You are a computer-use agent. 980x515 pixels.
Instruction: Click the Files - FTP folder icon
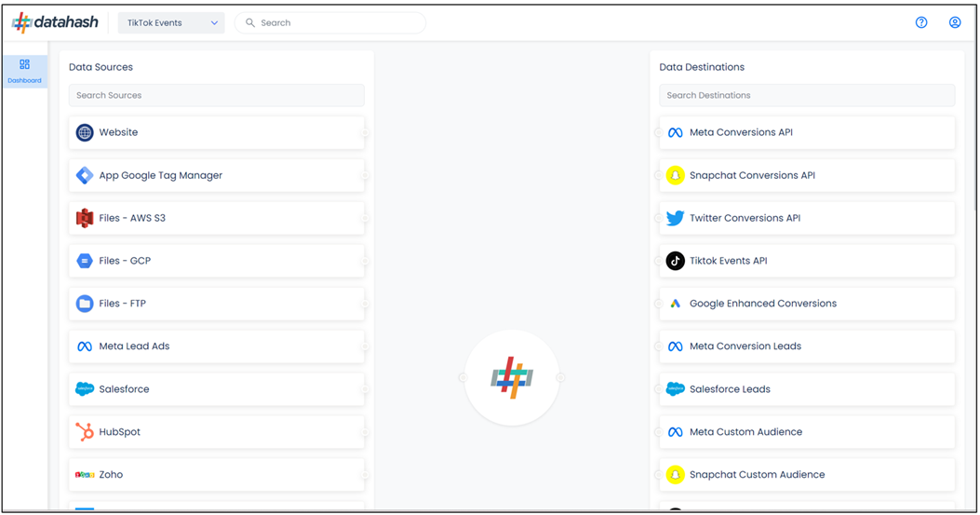pos(85,304)
